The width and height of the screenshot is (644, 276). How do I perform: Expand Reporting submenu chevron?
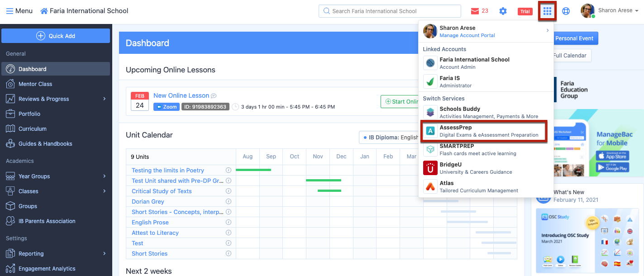[105, 253]
